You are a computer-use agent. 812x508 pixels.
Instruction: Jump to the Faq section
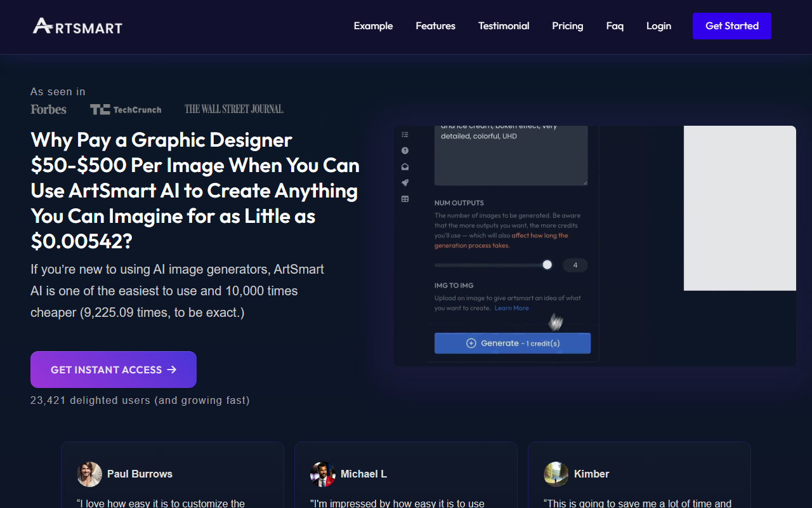click(x=615, y=26)
